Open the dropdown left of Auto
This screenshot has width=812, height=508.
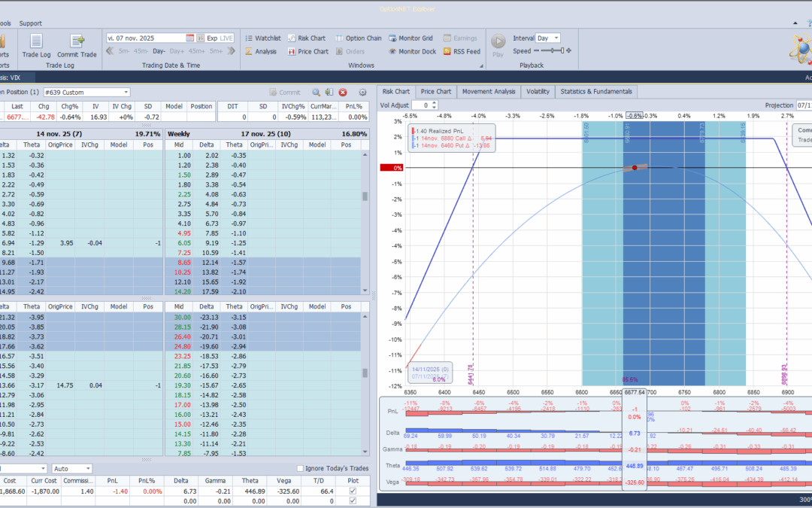coord(23,469)
